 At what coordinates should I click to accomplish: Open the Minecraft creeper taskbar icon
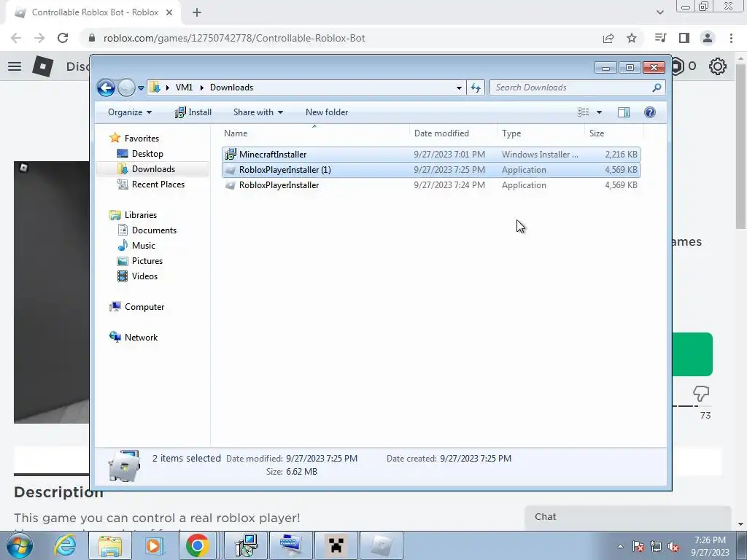click(336, 545)
